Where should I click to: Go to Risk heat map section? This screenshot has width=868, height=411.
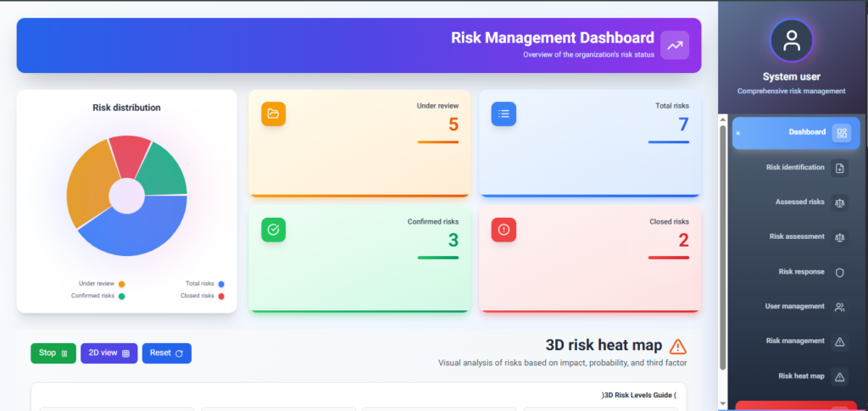(801, 376)
